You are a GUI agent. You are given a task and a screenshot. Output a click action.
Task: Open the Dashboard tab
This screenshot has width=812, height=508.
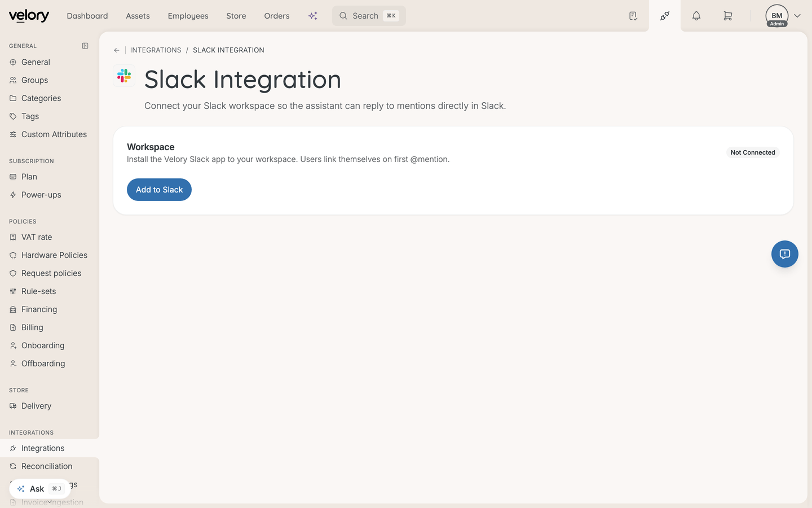pyautogui.click(x=87, y=16)
